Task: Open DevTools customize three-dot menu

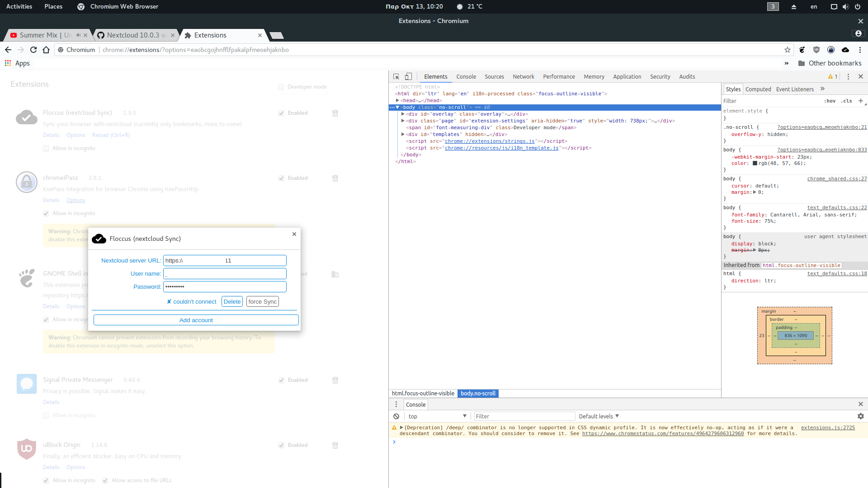Action: 848,77
